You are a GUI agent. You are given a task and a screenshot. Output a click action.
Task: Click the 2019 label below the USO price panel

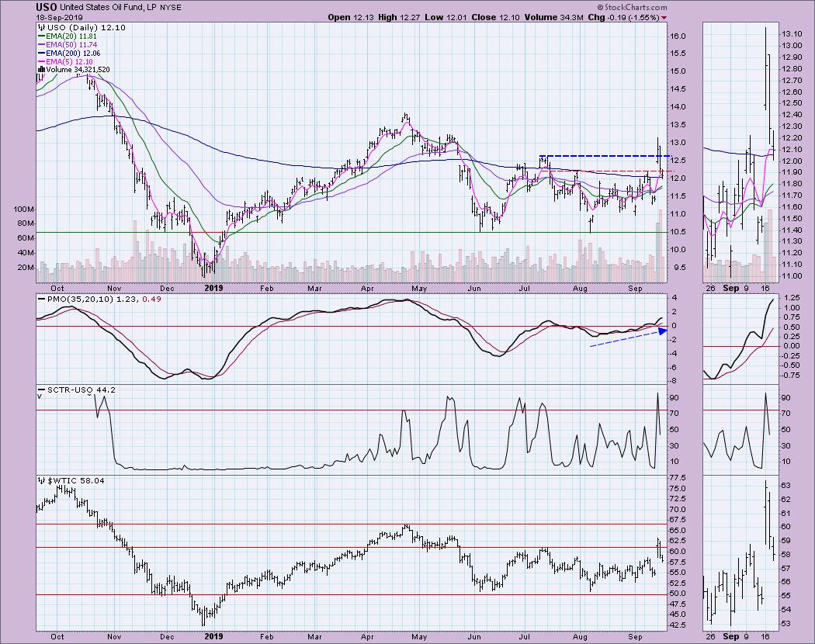[x=213, y=289]
